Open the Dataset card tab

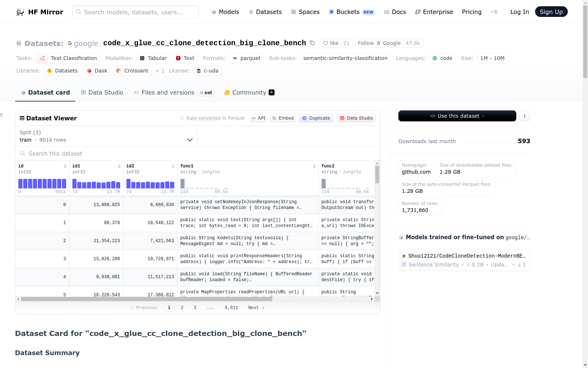coord(45,92)
